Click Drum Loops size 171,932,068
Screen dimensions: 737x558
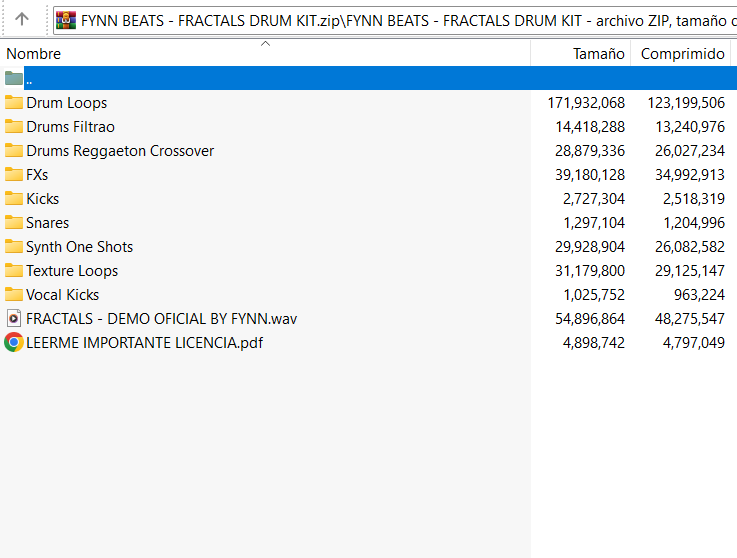pos(586,102)
